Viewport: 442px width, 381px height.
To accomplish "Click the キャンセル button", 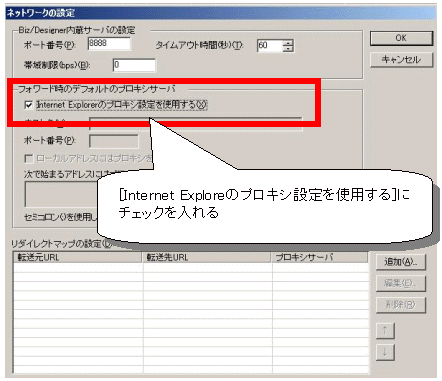I will pos(401,60).
